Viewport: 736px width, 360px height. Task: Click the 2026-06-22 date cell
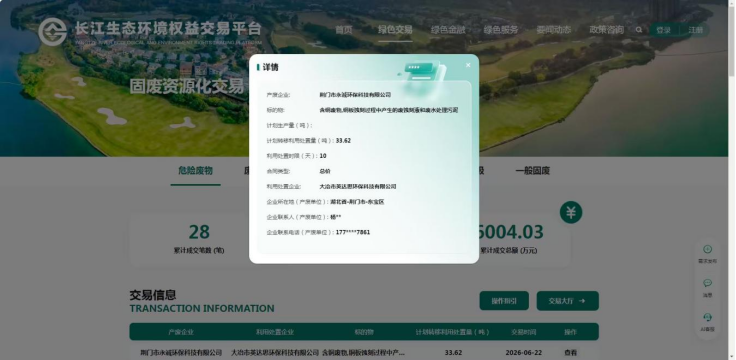click(x=523, y=352)
